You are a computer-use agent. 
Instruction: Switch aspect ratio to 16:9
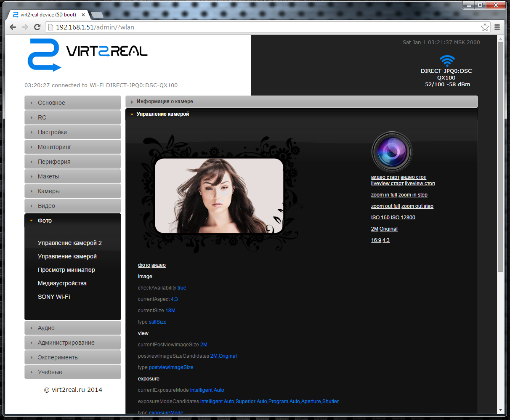pyautogui.click(x=376, y=240)
